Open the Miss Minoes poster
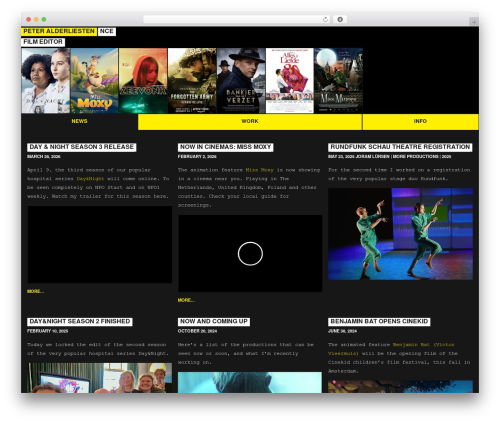500x423 pixels. point(338,81)
